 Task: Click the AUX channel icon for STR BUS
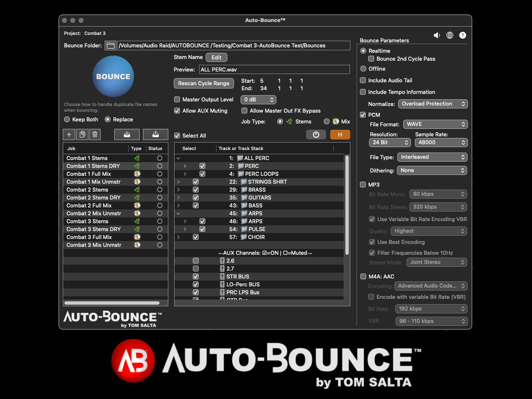(x=222, y=277)
